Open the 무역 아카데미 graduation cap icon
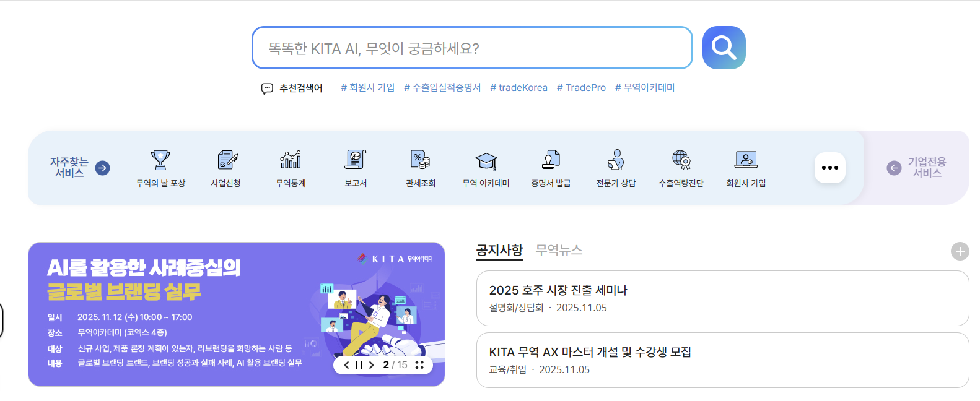980x401 pixels. point(486,161)
